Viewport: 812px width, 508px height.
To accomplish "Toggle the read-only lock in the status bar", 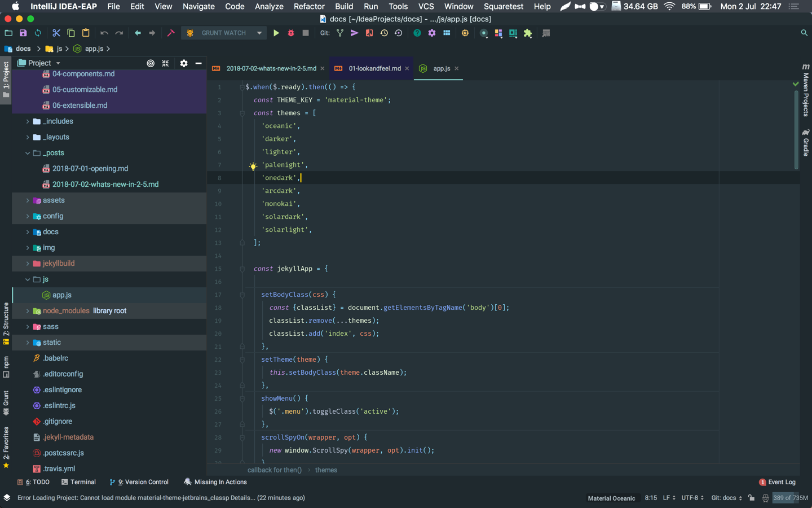I will [751, 498].
